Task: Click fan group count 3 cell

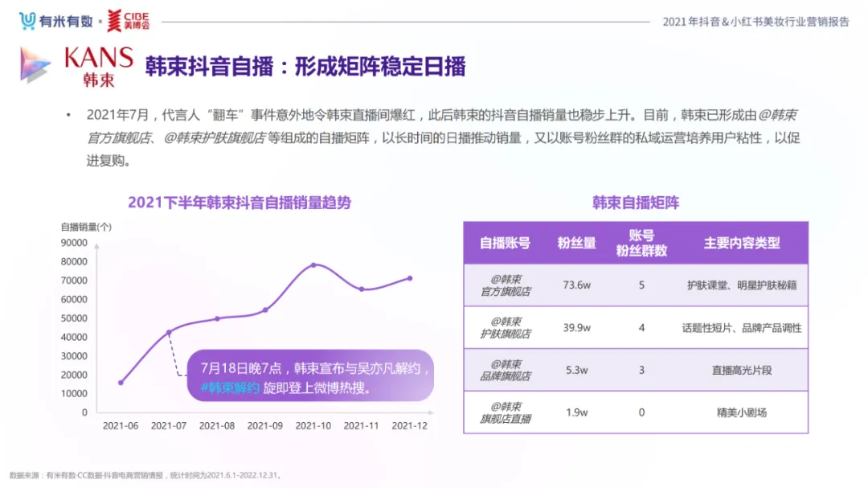Action: coord(641,370)
